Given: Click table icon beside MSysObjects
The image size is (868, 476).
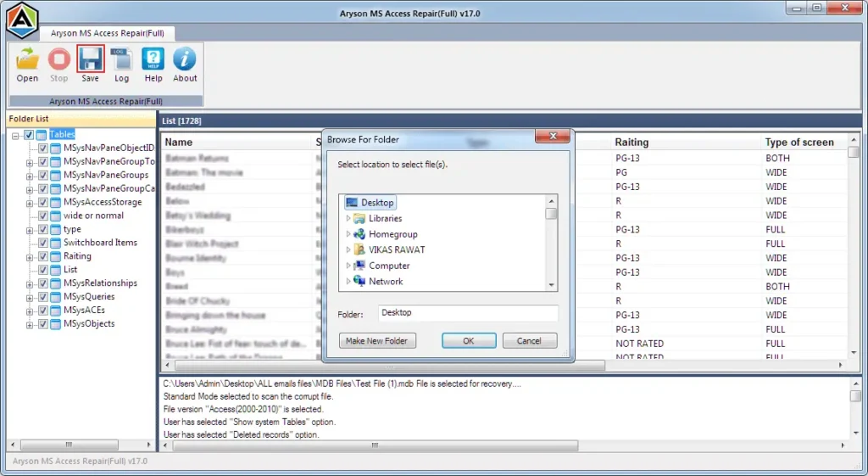Looking at the screenshot, I should (55, 324).
